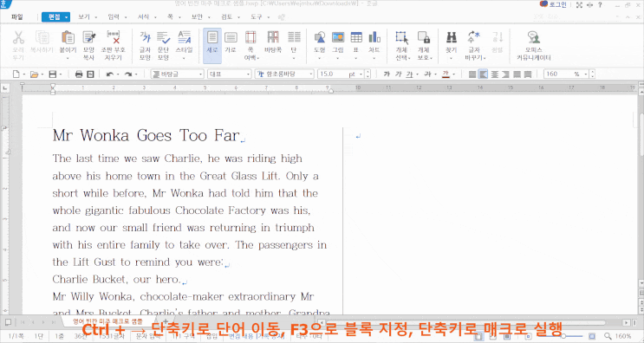This screenshot has width=644, height=343.
Task: Click the 개체 선택 (Select Object) icon
Action: (x=402, y=38)
